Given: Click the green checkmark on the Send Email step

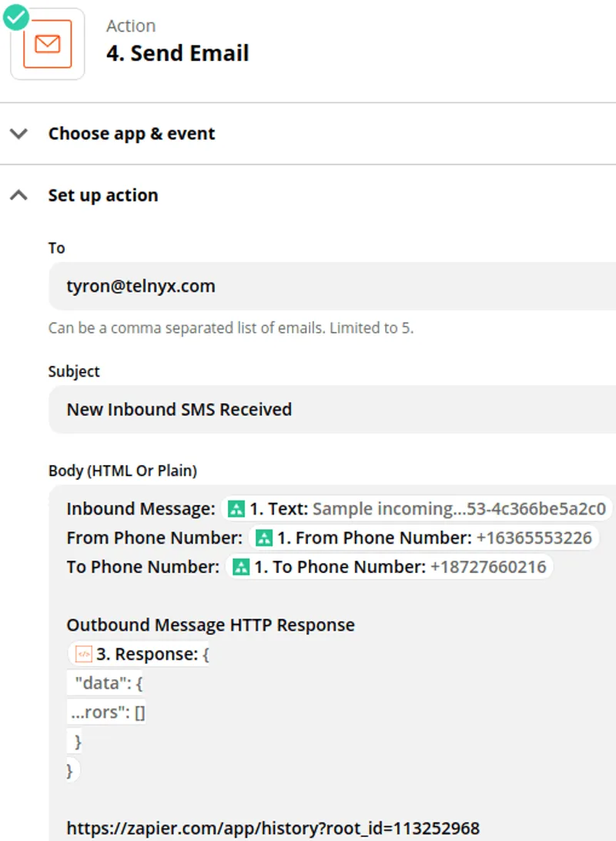Looking at the screenshot, I should click(x=16, y=16).
